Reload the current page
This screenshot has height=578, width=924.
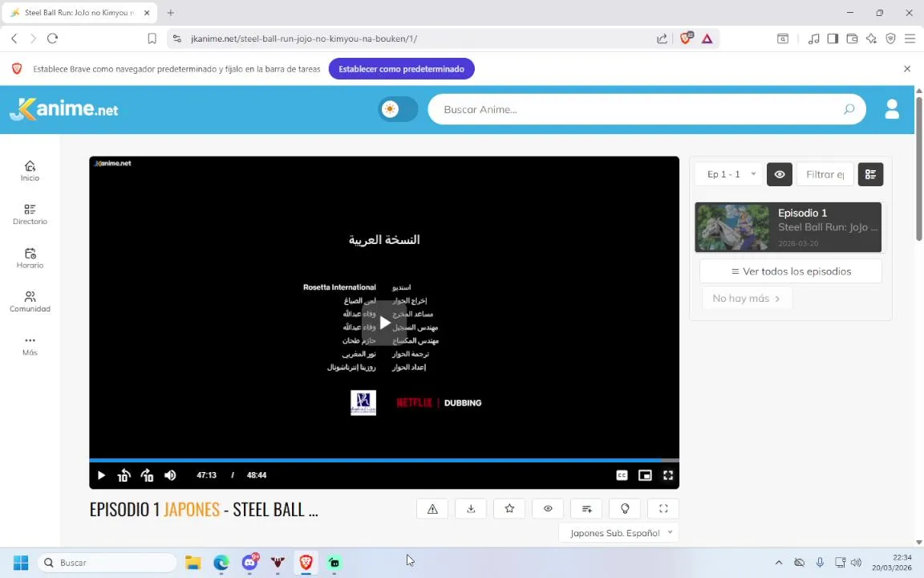52,39
